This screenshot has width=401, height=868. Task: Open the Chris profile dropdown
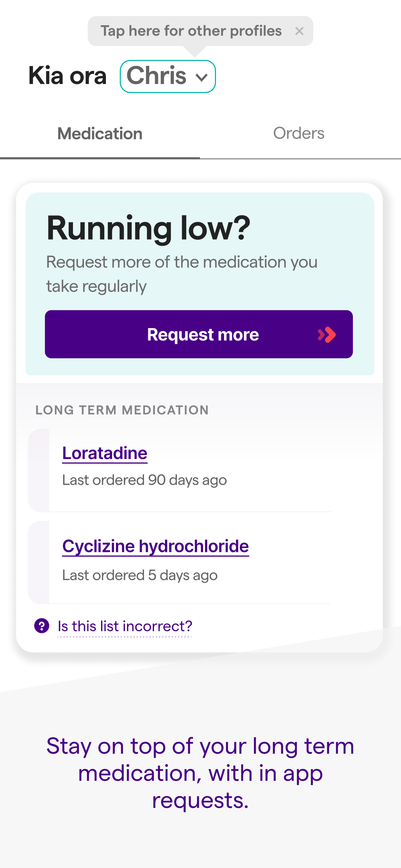(168, 77)
